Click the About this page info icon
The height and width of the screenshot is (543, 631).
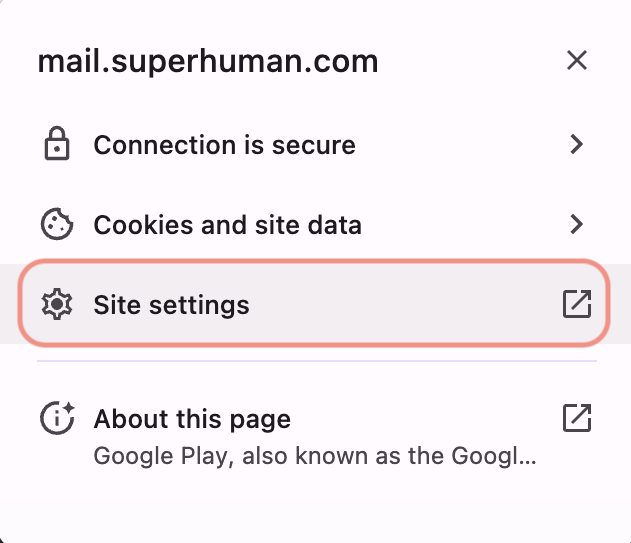point(56,418)
